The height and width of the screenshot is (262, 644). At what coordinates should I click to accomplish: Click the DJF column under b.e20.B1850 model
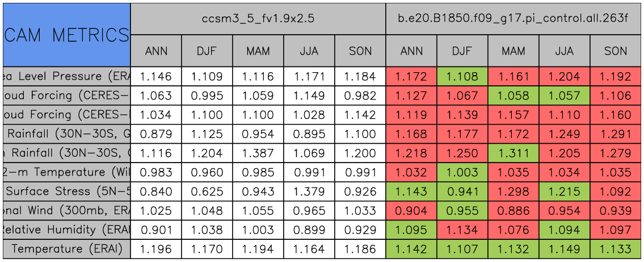pos(462,51)
